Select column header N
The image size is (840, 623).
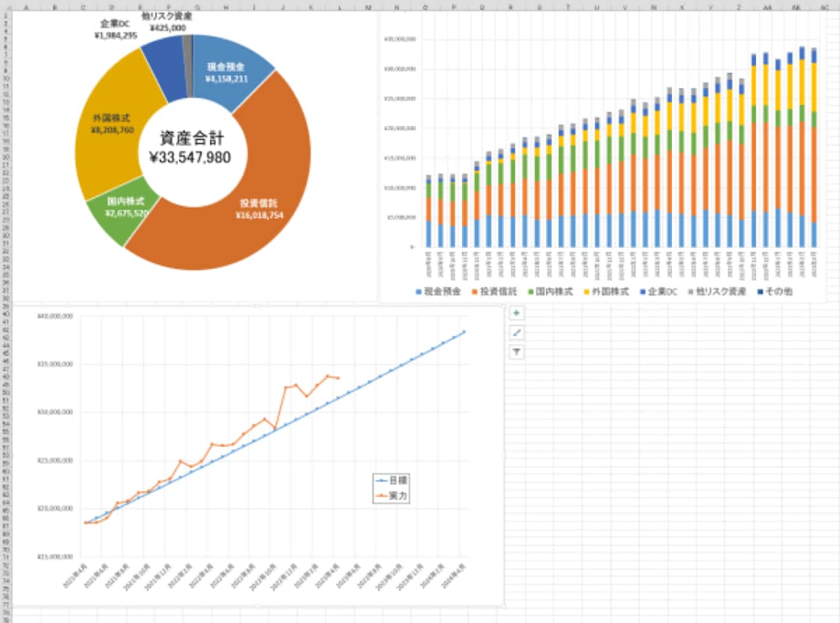click(x=397, y=6)
